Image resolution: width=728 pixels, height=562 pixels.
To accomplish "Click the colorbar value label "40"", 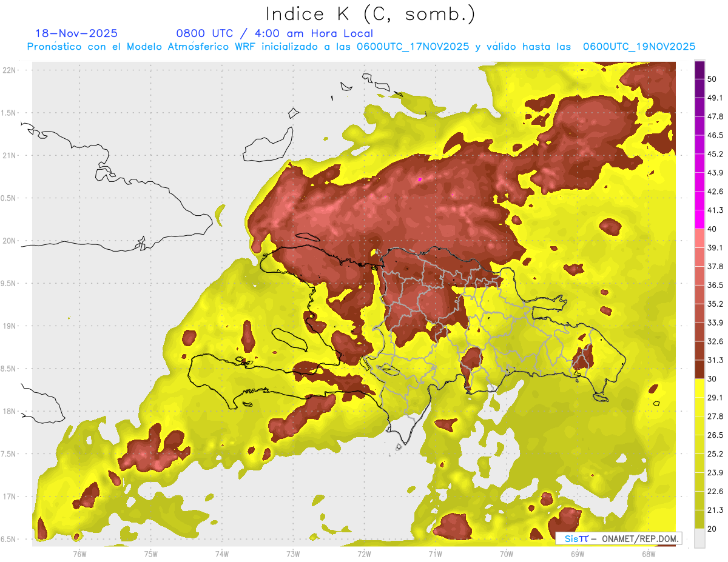I will coord(712,229).
